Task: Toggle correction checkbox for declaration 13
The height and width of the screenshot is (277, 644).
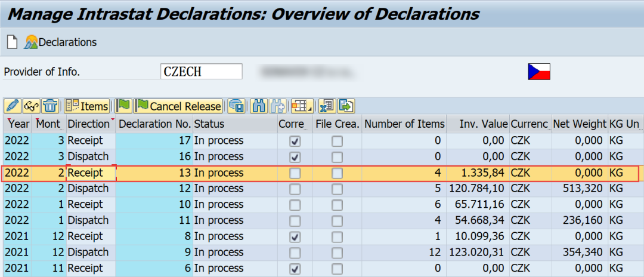Action: pos(295,174)
